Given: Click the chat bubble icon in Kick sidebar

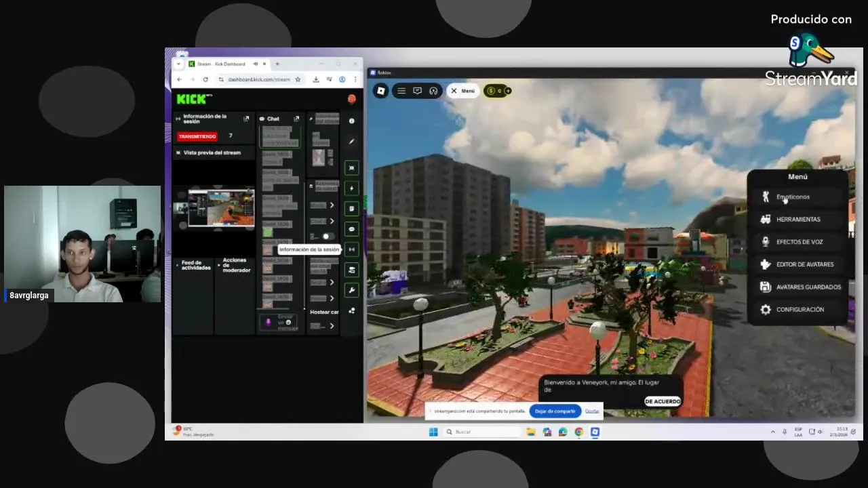Looking at the screenshot, I should point(351,229).
